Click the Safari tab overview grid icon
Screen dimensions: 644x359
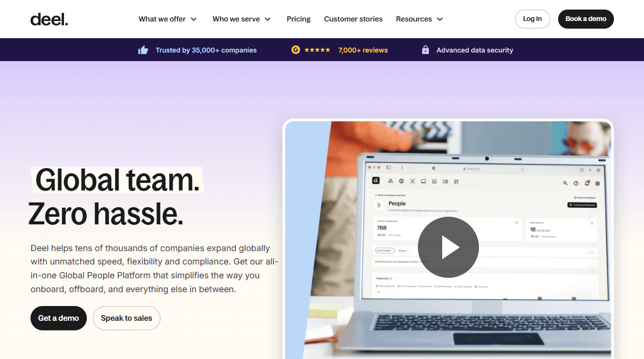pyautogui.click(x=598, y=170)
